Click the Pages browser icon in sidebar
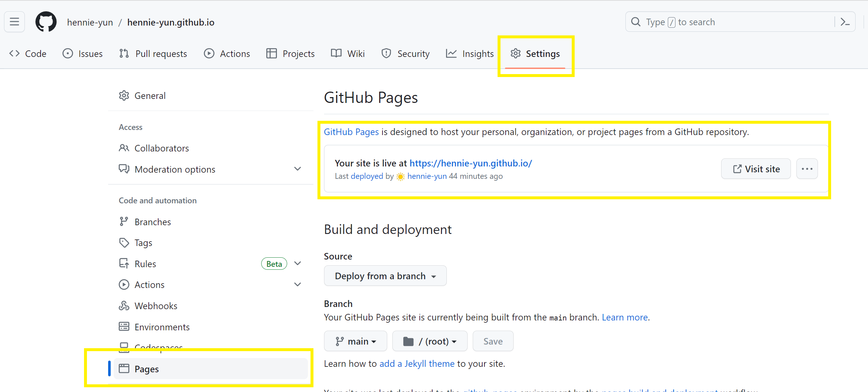Viewport: 868px width, 392px height. (x=124, y=369)
